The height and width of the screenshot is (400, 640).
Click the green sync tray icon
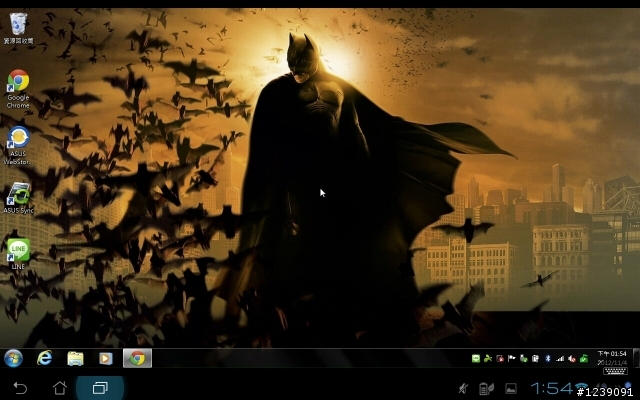(584, 359)
